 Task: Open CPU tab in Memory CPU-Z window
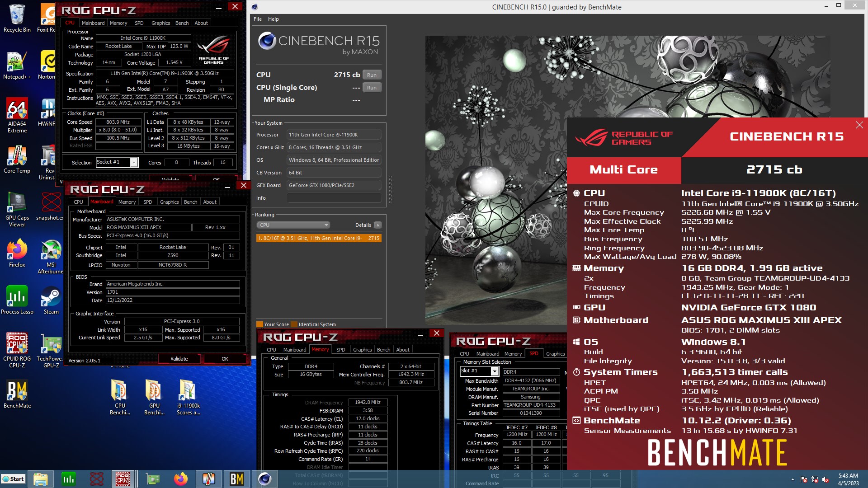271,350
